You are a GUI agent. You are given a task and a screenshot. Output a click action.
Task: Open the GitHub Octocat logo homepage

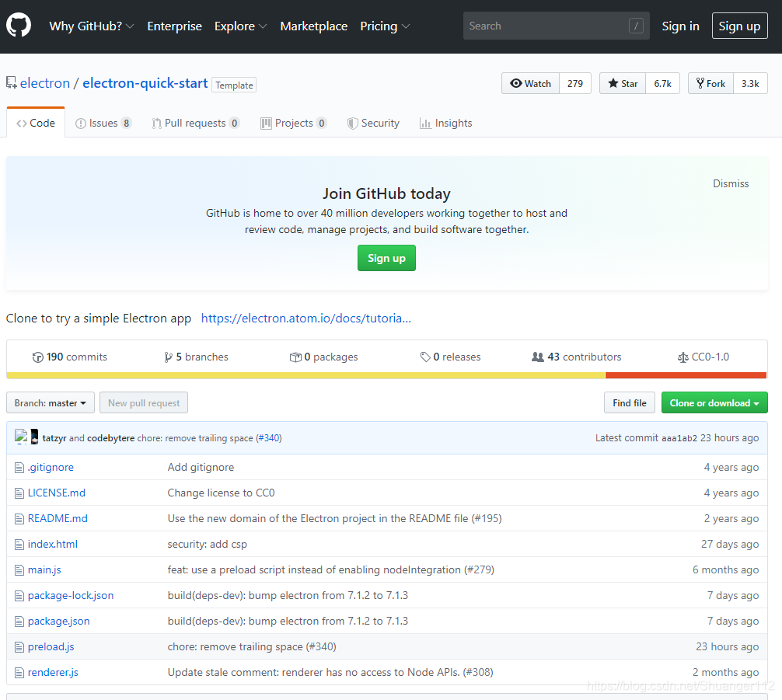pyautogui.click(x=19, y=25)
